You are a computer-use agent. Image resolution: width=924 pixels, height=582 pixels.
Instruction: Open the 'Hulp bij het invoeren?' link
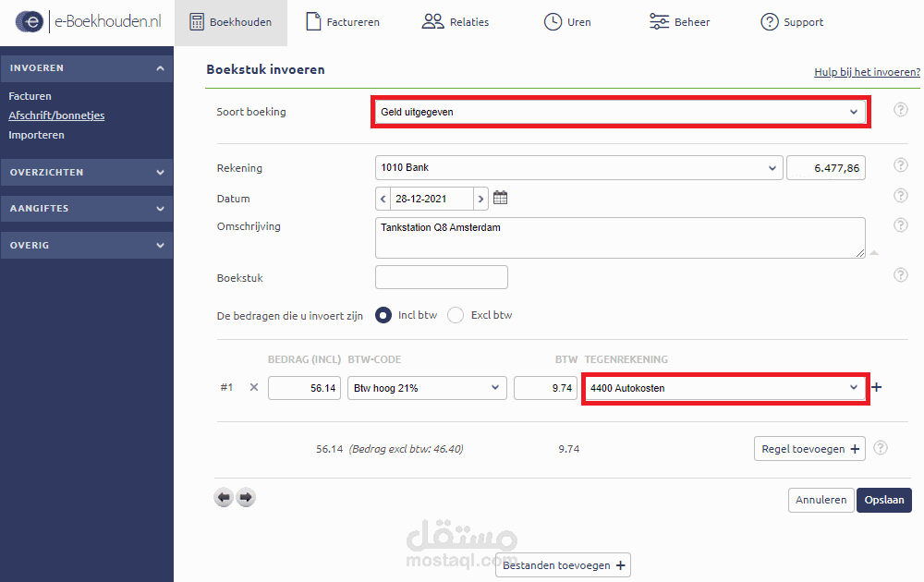(867, 72)
